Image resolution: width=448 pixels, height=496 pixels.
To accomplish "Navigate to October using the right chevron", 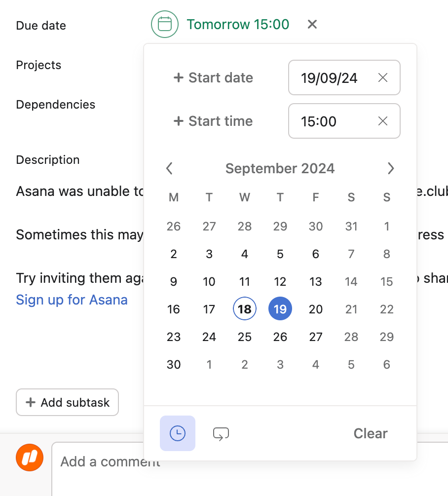I will tap(391, 168).
